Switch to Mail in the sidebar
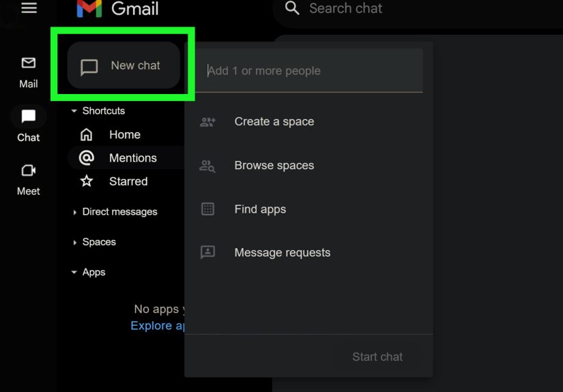Screen dimensions: 563x392 [x=29, y=73]
